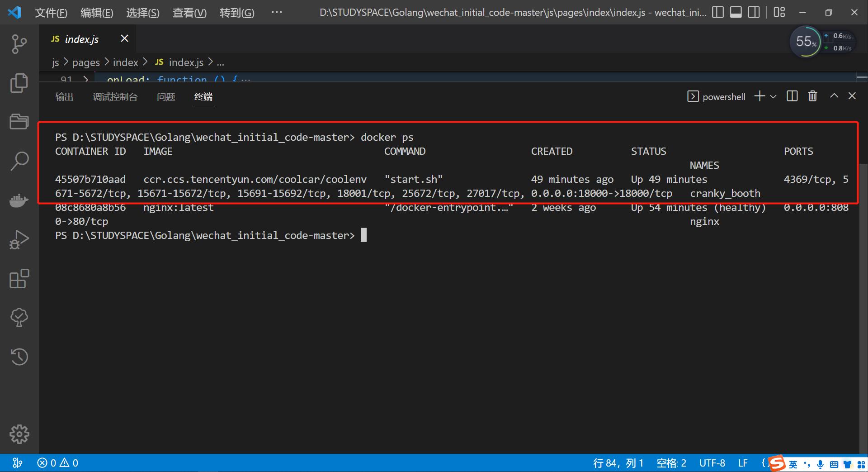The height and width of the screenshot is (472, 868).
Task: Kill terminal with trash icon
Action: (812, 96)
